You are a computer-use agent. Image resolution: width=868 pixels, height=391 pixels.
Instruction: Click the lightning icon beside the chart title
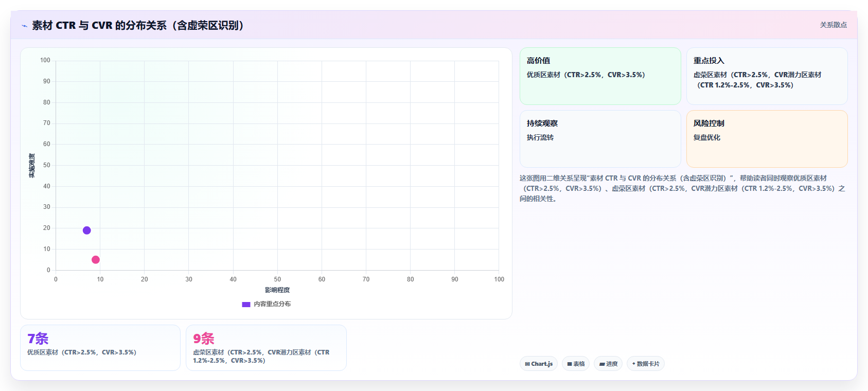point(24,26)
